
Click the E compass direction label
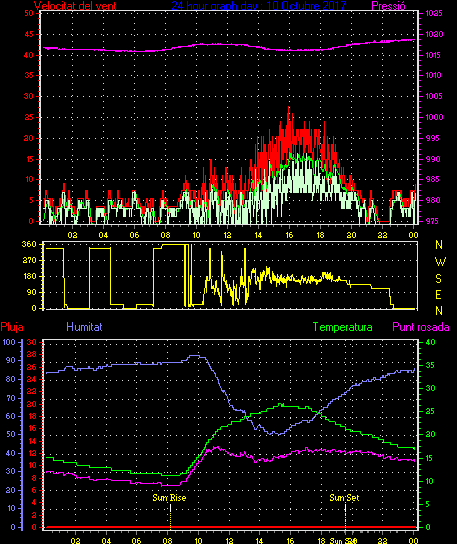[x=438, y=295]
